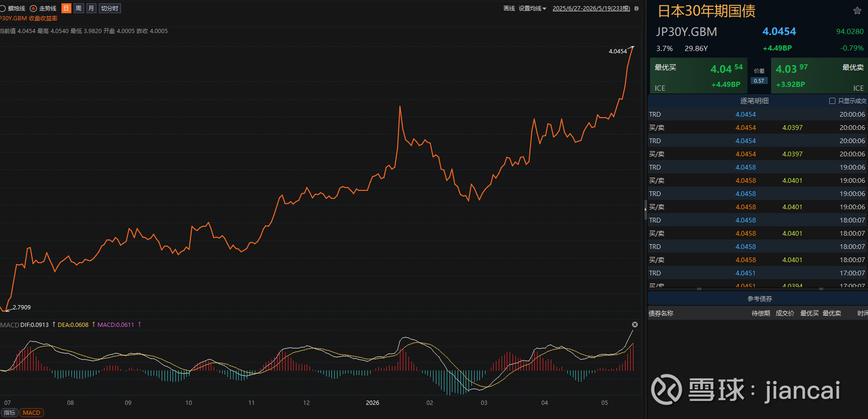Switch to weekly 周 period
The width and height of the screenshot is (868, 419).
(78, 9)
